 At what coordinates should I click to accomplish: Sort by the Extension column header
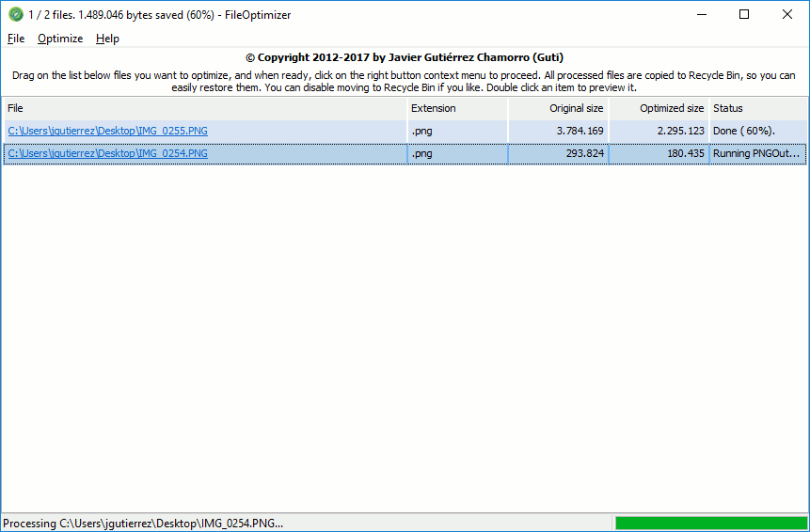pos(458,108)
